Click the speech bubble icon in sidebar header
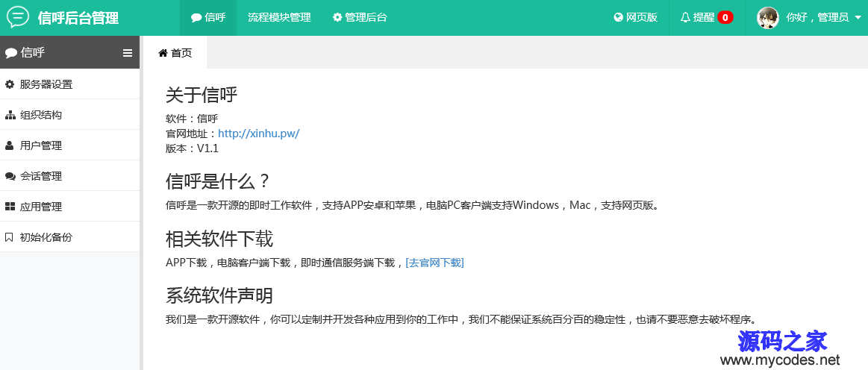Screen dimensions: 868x370 [x=11, y=53]
